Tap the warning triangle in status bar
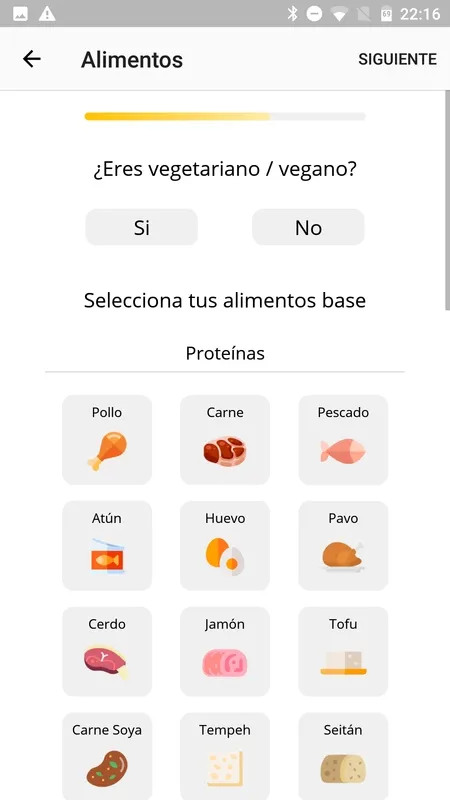The width and height of the screenshot is (450, 800). tap(47, 14)
